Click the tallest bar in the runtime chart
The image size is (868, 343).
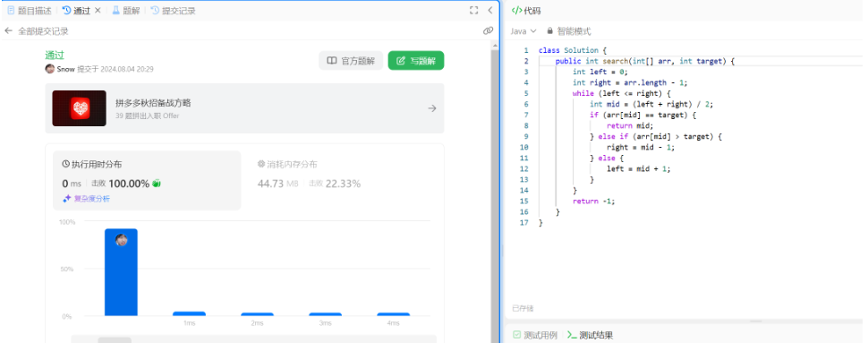[121, 272]
